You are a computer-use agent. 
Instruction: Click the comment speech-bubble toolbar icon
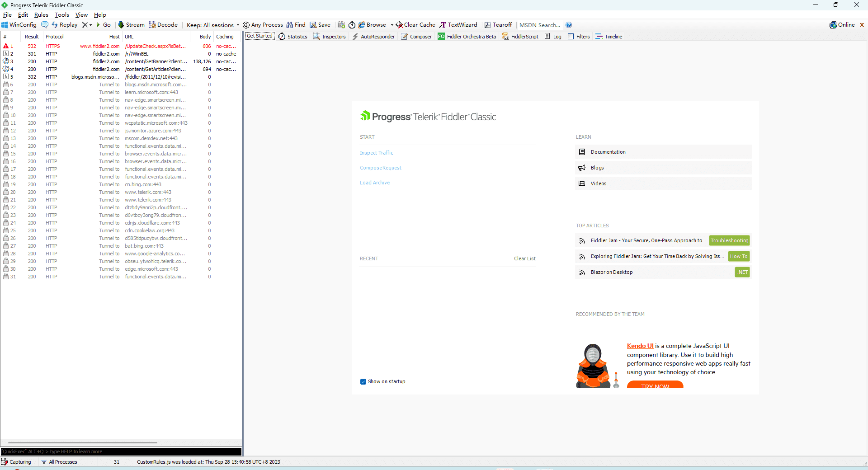tap(45, 25)
